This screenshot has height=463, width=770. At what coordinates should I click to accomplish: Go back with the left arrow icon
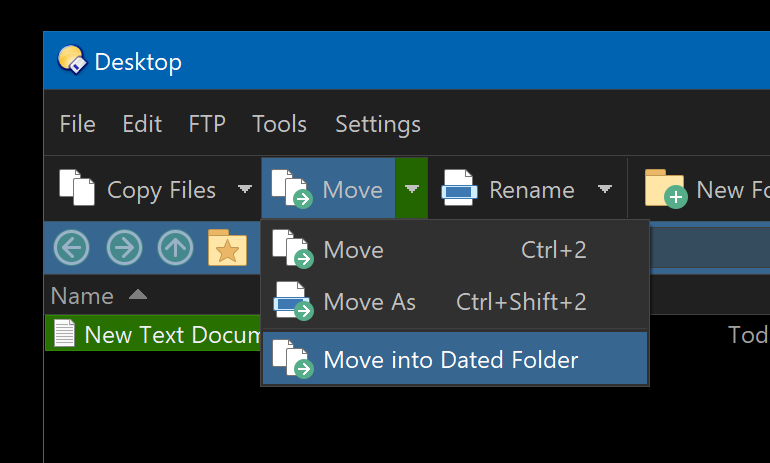72,247
